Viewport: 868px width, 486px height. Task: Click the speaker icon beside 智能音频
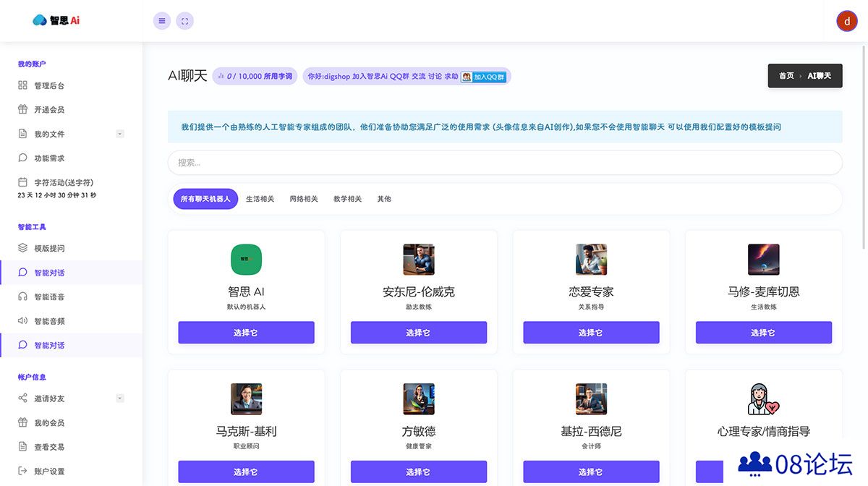22,321
